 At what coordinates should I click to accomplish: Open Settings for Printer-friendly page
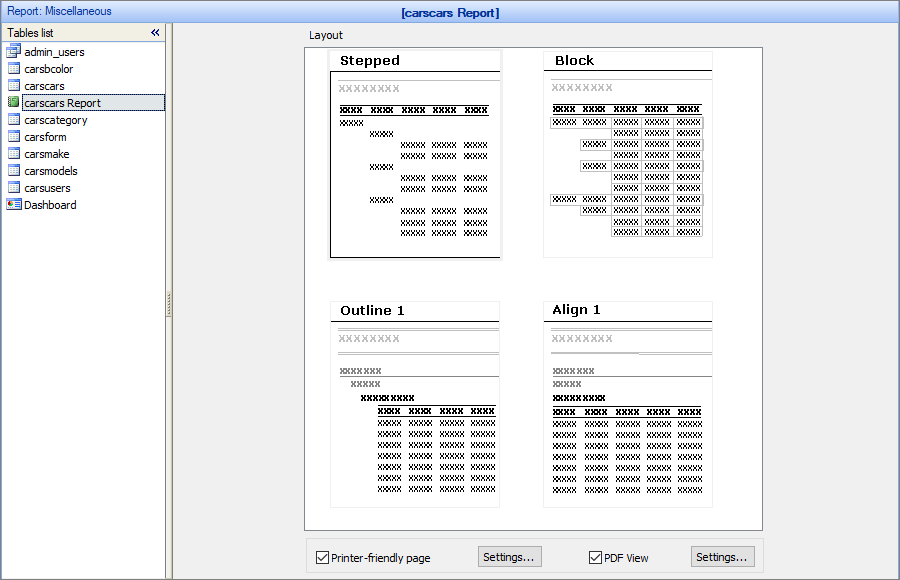pyautogui.click(x=510, y=557)
